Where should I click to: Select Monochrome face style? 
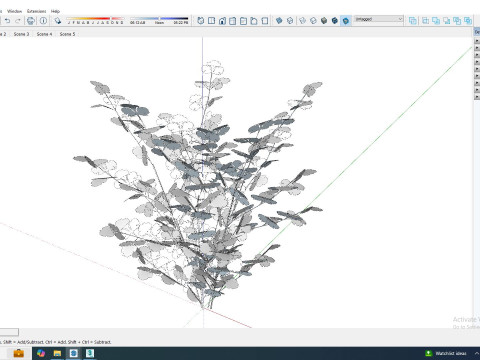[346, 21]
